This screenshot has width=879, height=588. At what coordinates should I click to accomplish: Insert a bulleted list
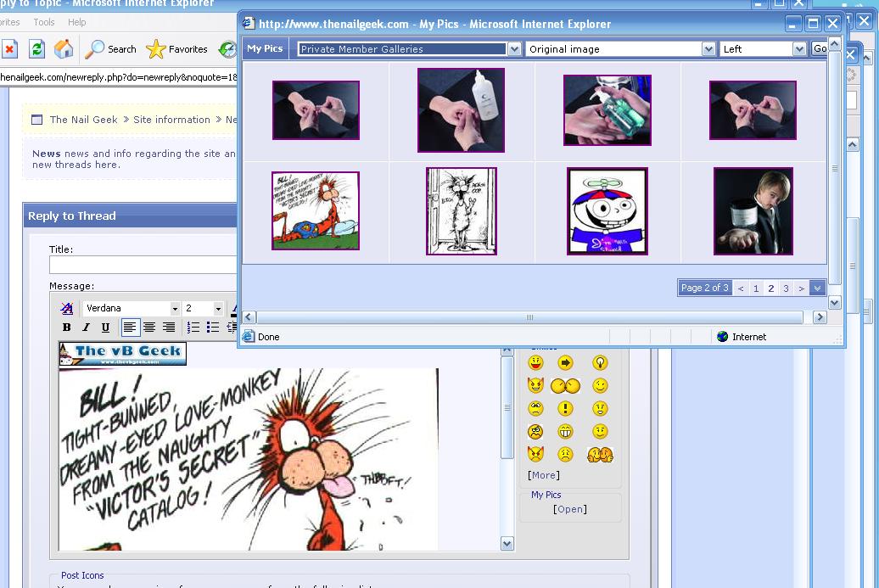[x=215, y=327]
